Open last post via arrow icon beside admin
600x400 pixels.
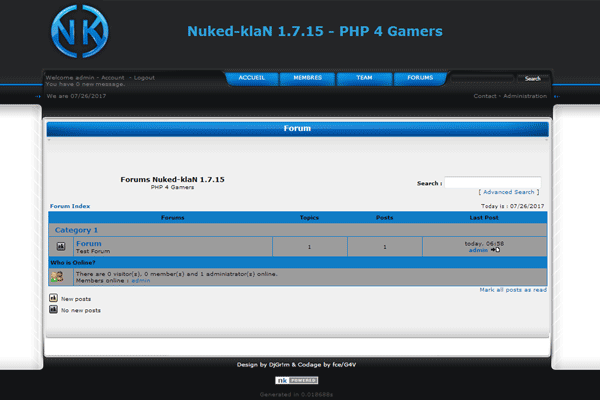pyautogui.click(x=495, y=250)
